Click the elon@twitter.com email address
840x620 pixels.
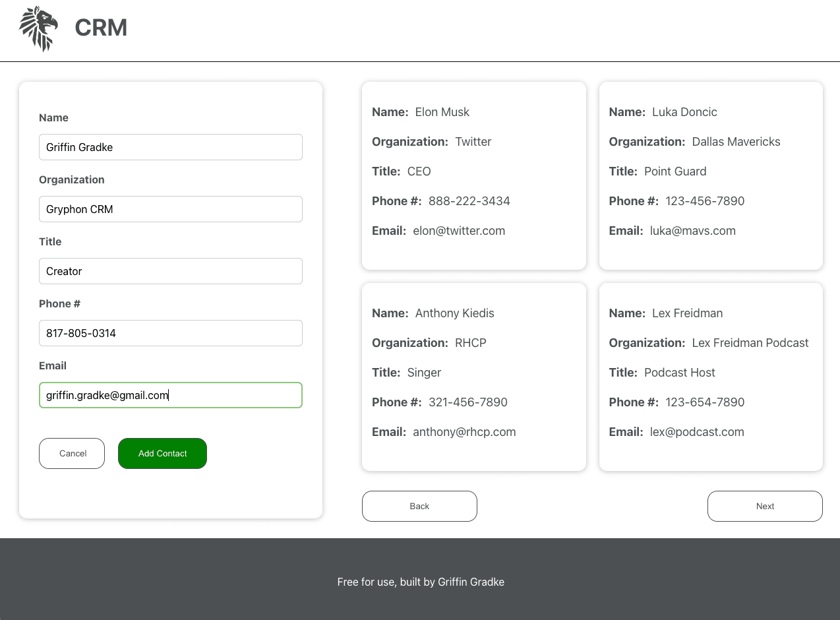tap(459, 231)
